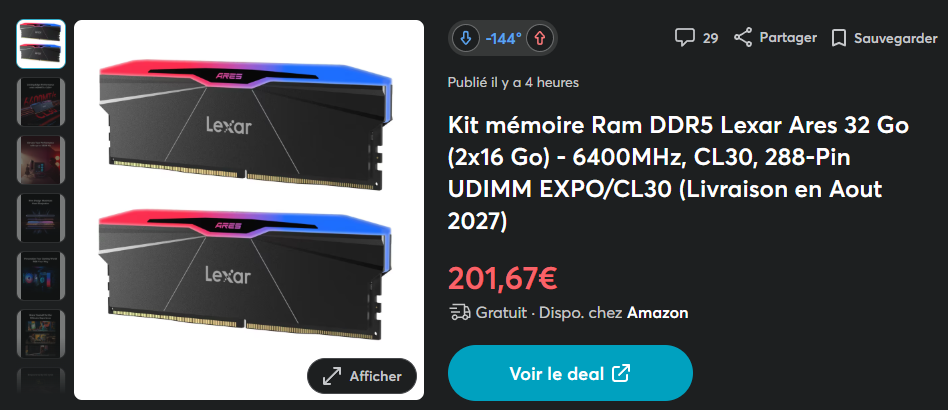Open the comments bubble icon
Screen dimensions: 948x410
684,38
